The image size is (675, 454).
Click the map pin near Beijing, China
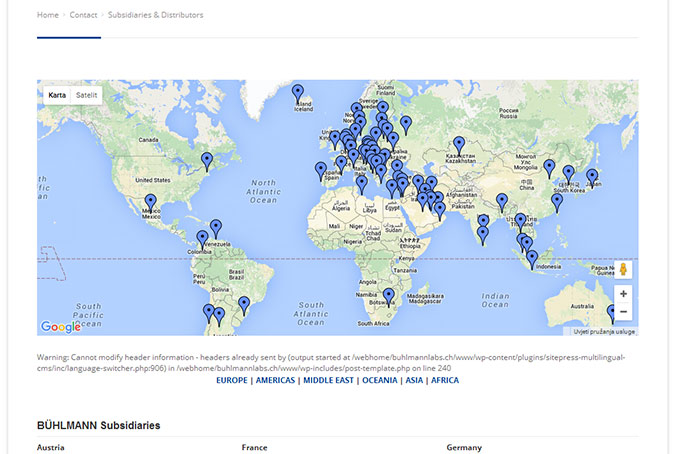click(x=549, y=170)
